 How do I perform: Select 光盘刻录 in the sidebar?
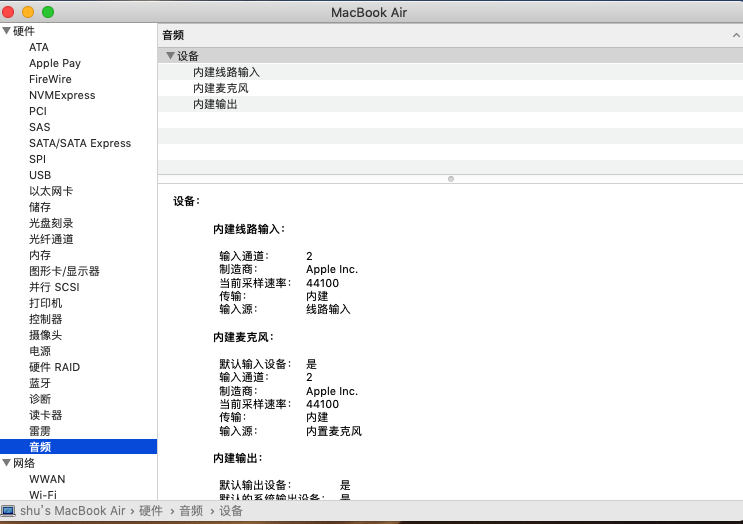pos(51,223)
